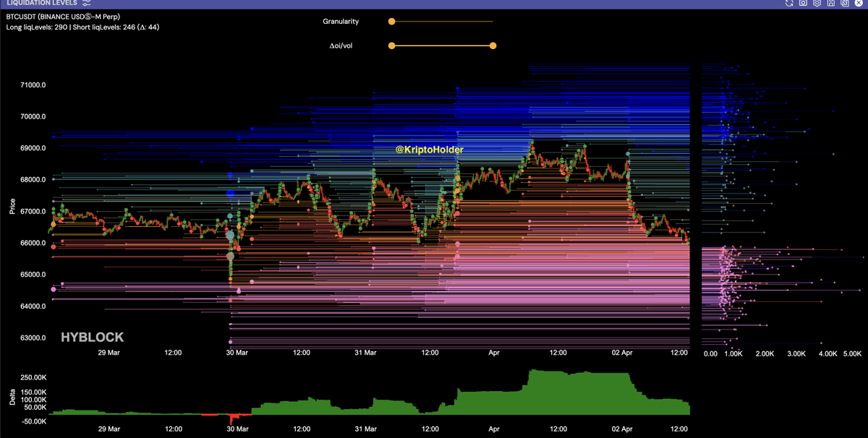Screen dimensions: 868x438
Task: Click the 67000.0 price axis label
Action: [33, 212]
